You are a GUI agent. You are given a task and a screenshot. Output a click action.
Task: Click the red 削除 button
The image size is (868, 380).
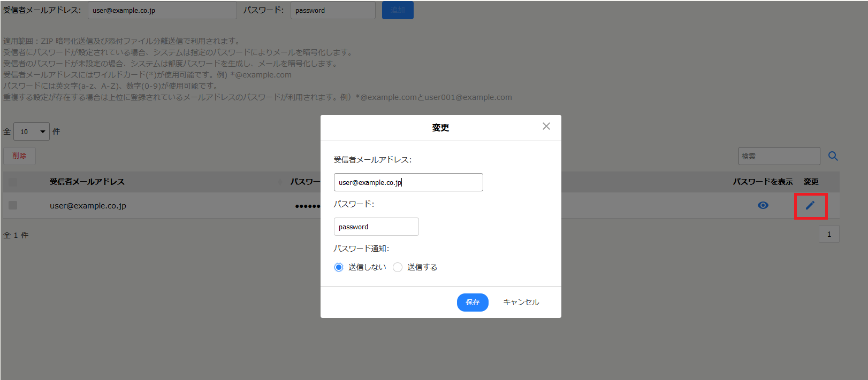pyautogui.click(x=19, y=156)
